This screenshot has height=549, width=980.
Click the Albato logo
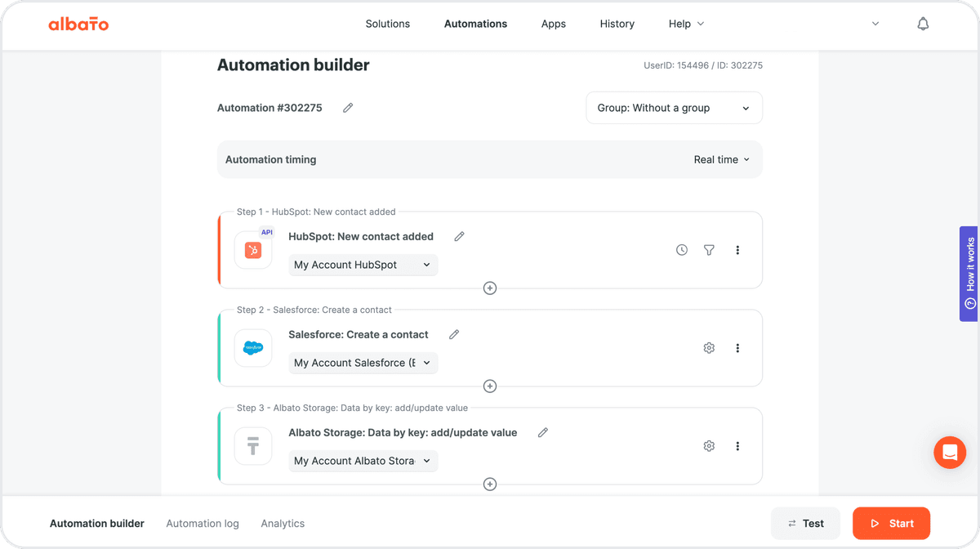coord(78,24)
